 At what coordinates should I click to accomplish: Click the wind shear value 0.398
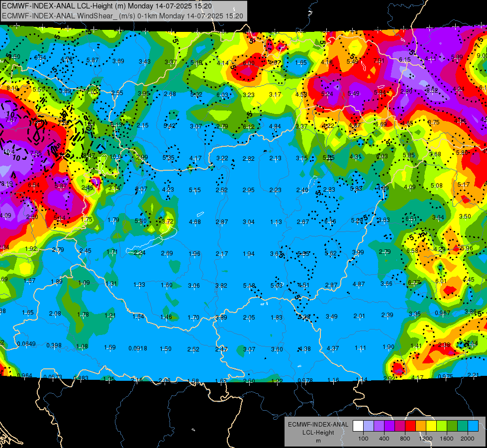(x=54, y=345)
